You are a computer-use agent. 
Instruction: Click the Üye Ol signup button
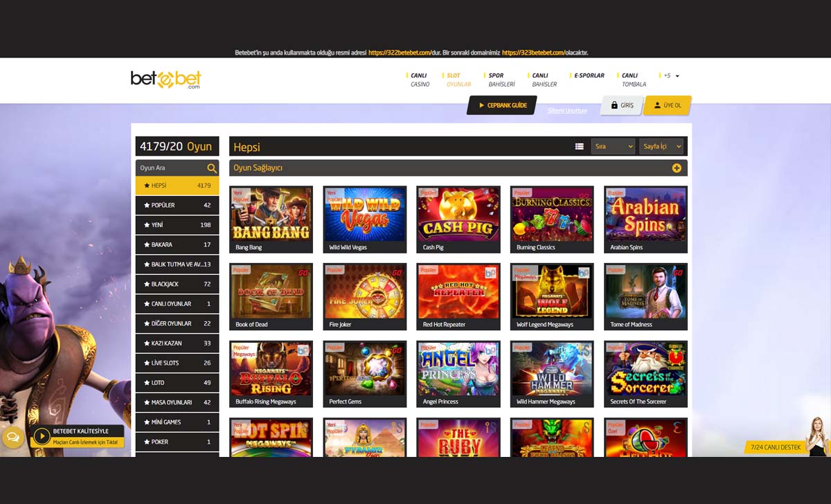coord(668,105)
